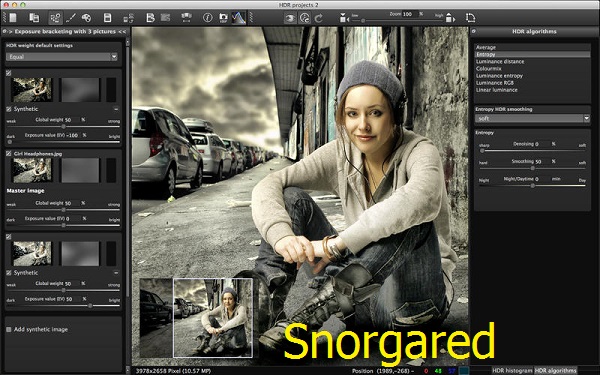Image resolution: width=600 pixels, height=375 pixels.
Task: Click the Smoothing slider
Action: [532, 168]
